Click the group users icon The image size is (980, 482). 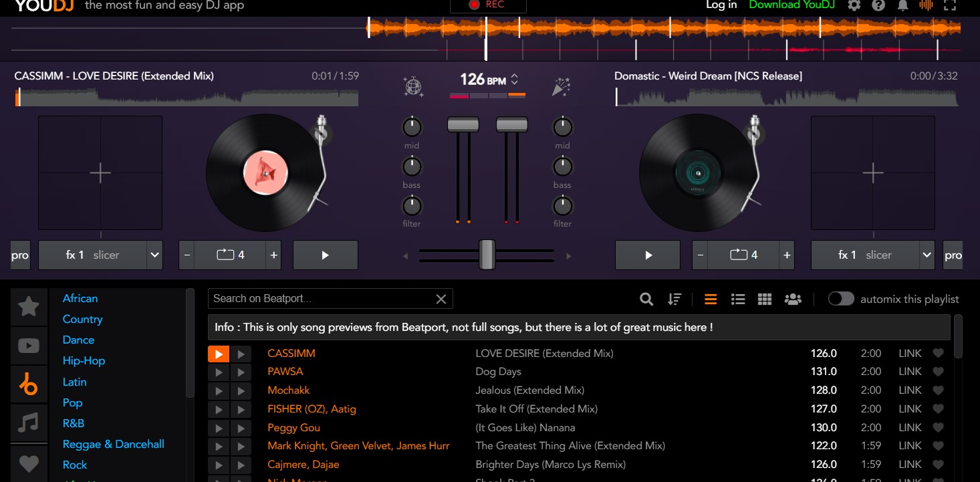793,299
